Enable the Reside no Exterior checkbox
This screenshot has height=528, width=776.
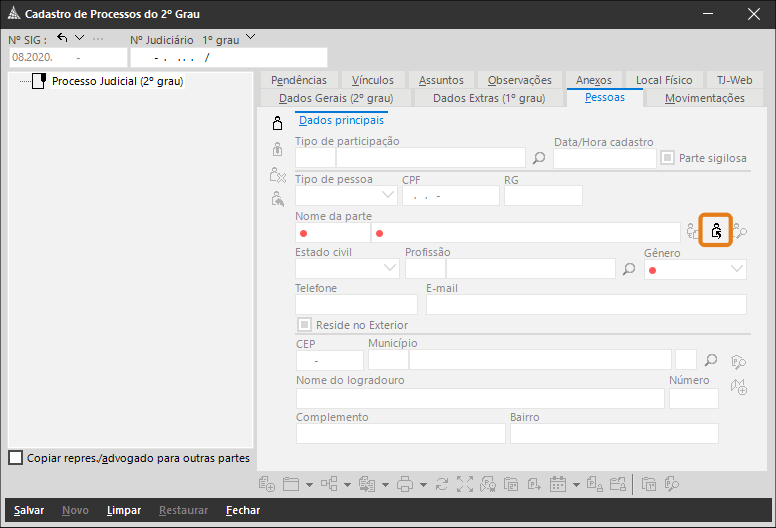(x=304, y=325)
